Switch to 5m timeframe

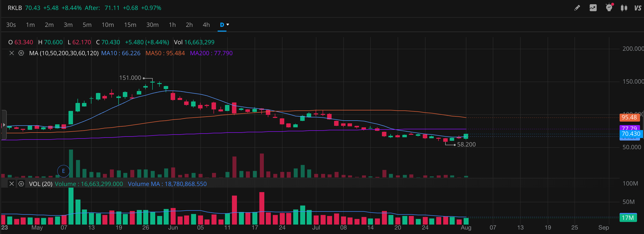pos(87,25)
